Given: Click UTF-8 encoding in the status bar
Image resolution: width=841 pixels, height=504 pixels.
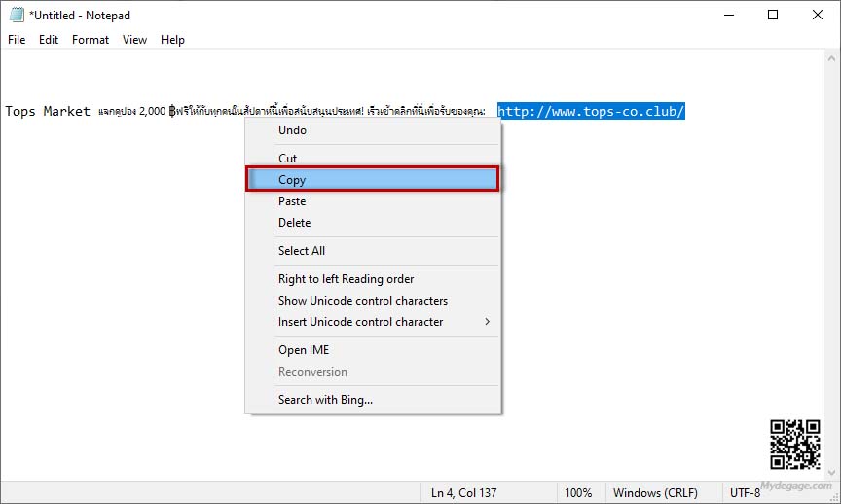Looking at the screenshot, I should click(745, 492).
